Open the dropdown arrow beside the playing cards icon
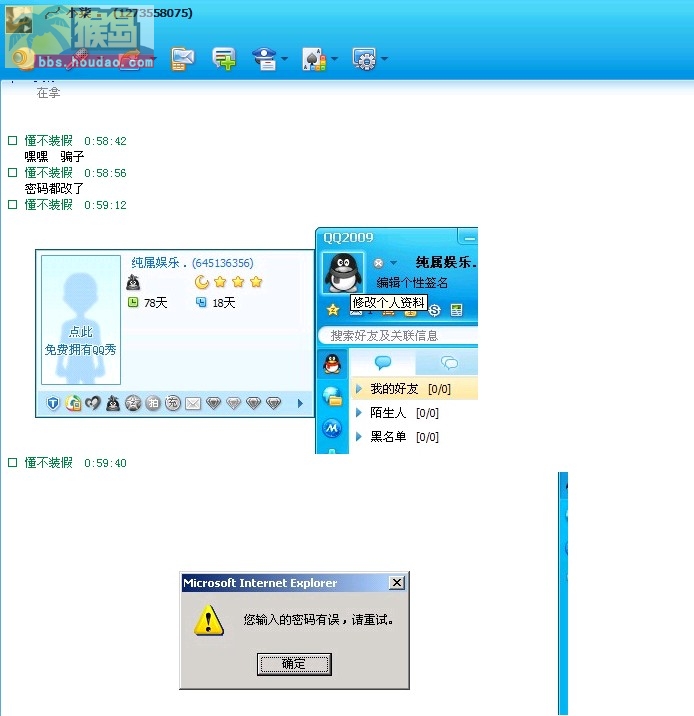694x716 pixels. [335, 58]
